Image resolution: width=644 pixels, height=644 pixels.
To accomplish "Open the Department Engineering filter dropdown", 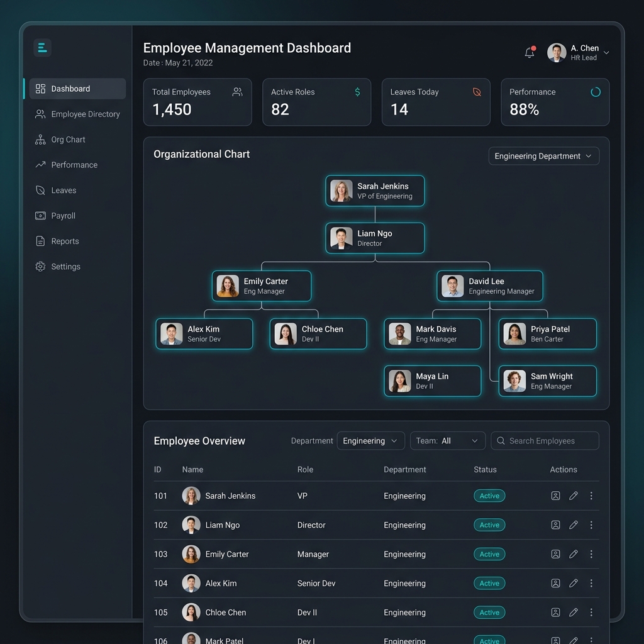I will [x=371, y=441].
